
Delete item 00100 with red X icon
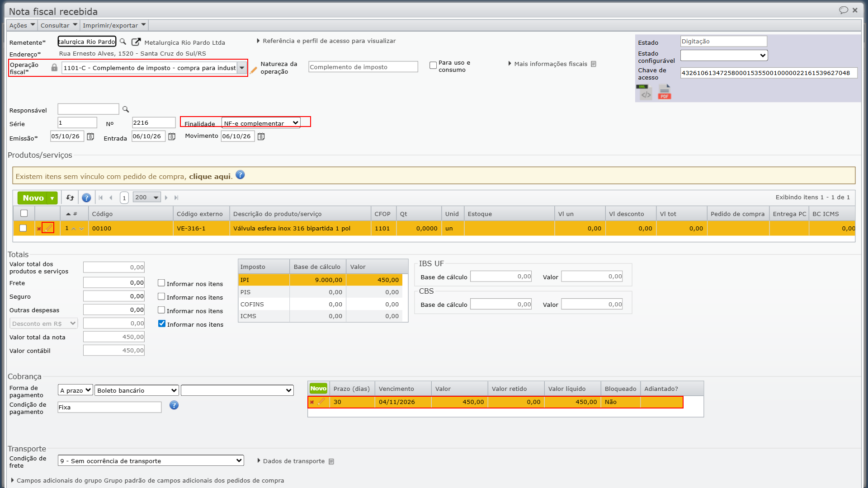tap(39, 229)
